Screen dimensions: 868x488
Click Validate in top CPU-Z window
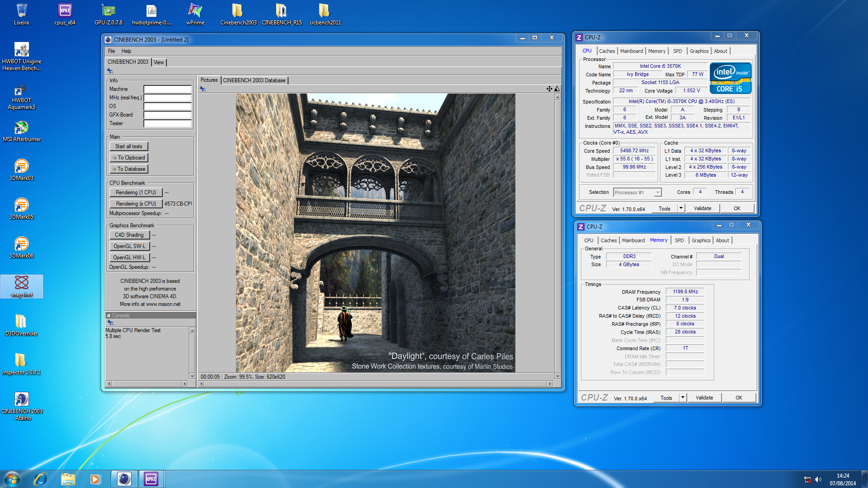pyautogui.click(x=703, y=208)
